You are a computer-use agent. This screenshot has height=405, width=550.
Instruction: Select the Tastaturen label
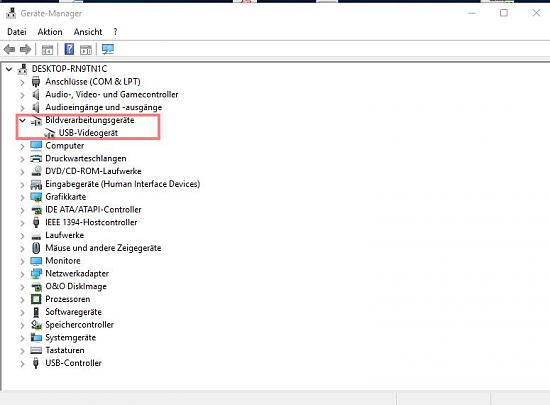pyautogui.click(x=65, y=350)
